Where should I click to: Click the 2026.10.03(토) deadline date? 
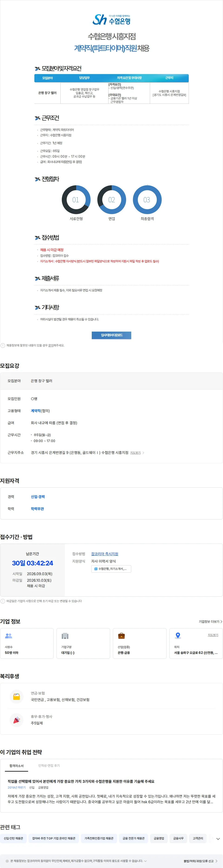tap(39, 580)
